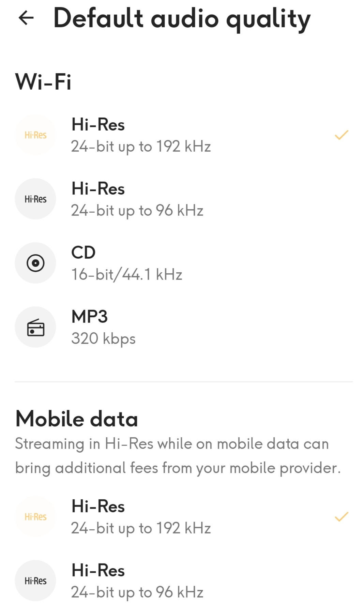The image size is (364, 604).
Task: Tap the Wi-Fi Hi-Res 192 kHz checkmark
Action: 341,135
